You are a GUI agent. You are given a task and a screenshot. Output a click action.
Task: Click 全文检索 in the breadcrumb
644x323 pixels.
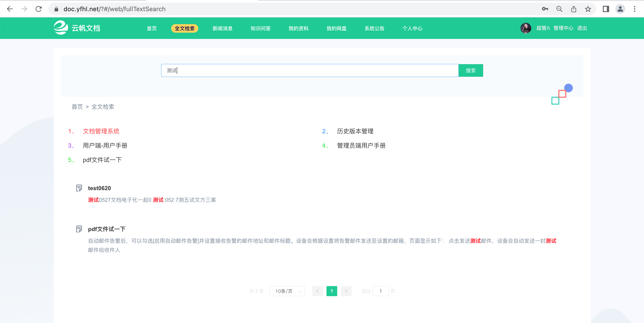point(103,107)
